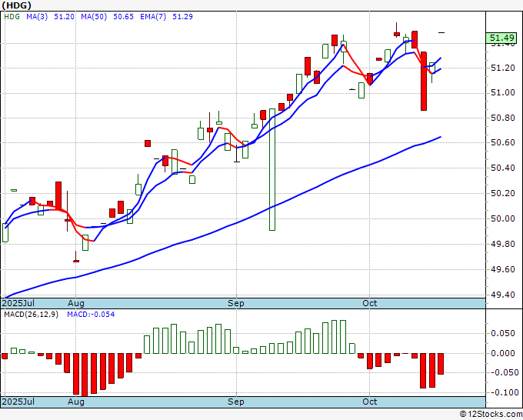Click the -0.050 MACD axis label
This screenshot has height=420, width=523.
click(503, 373)
